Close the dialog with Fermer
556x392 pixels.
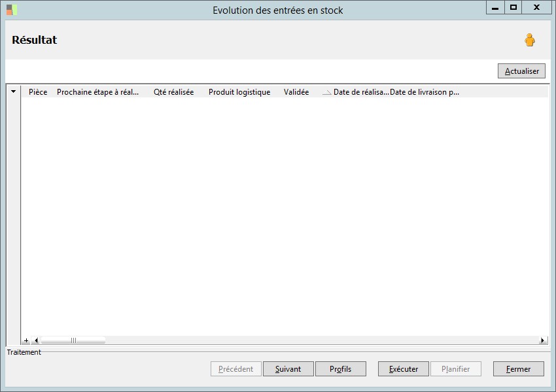(x=519, y=369)
